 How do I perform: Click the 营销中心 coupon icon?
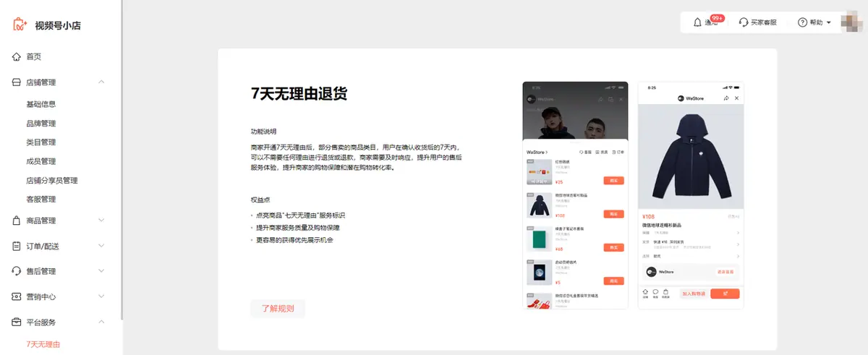(17, 296)
